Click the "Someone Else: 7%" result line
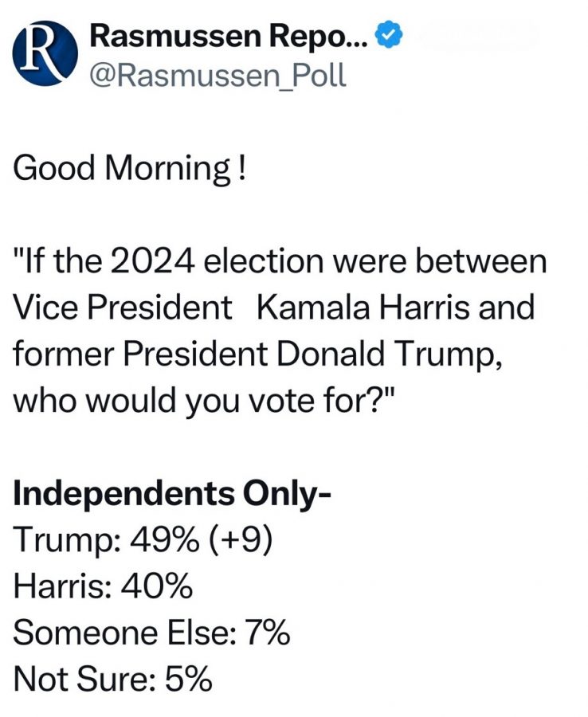 (x=151, y=633)
